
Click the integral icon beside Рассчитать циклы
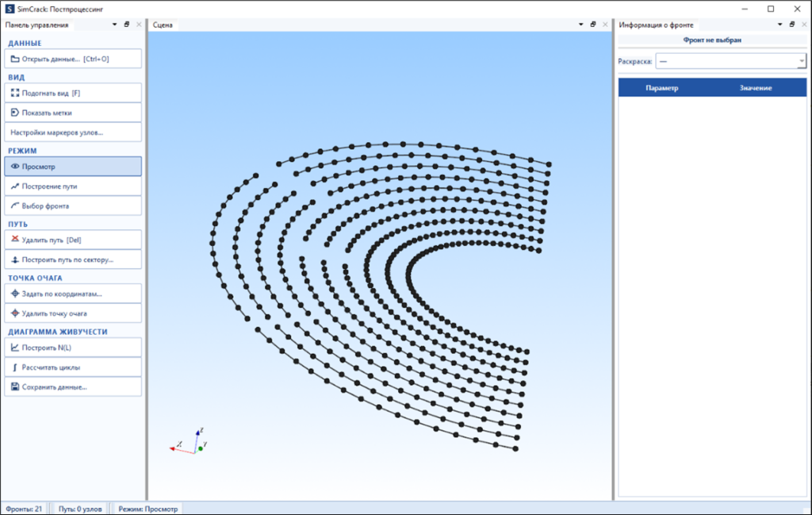pyautogui.click(x=15, y=367)
